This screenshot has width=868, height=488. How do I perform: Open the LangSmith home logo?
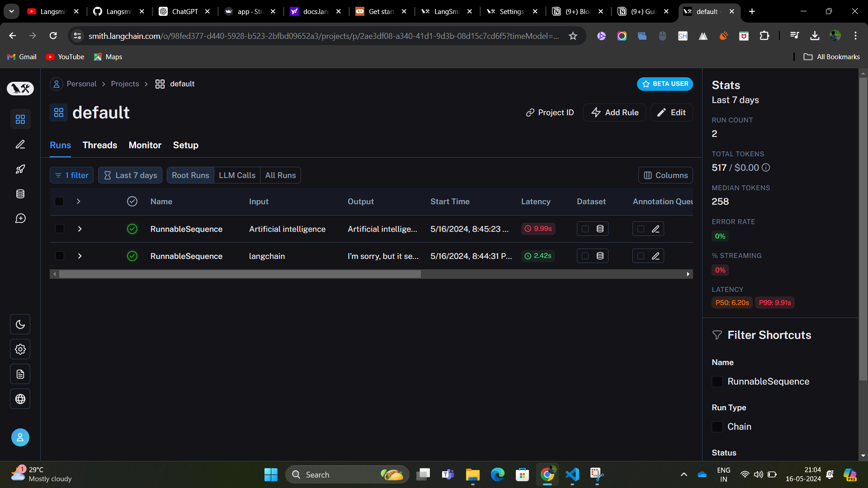click(x=20, y=89)
